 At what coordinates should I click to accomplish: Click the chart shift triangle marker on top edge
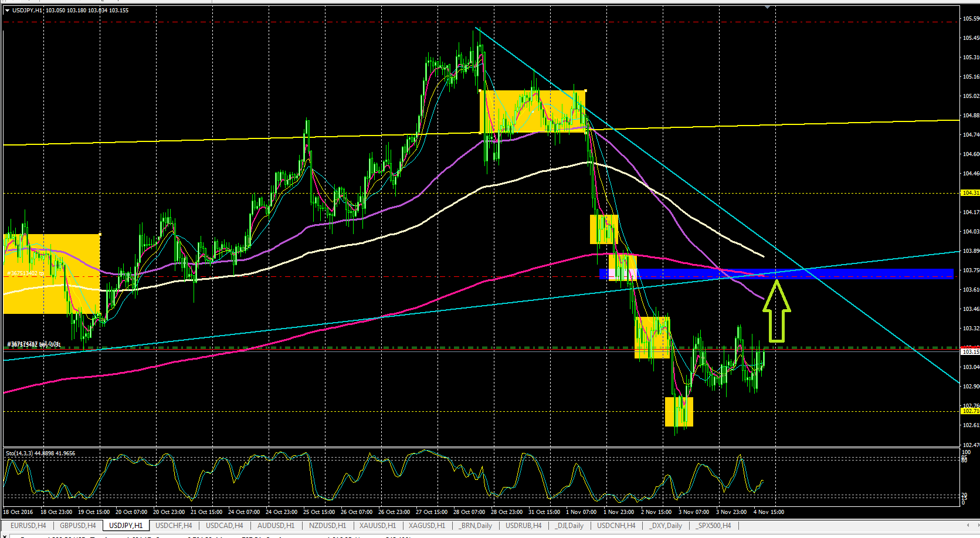coord(767,7)
